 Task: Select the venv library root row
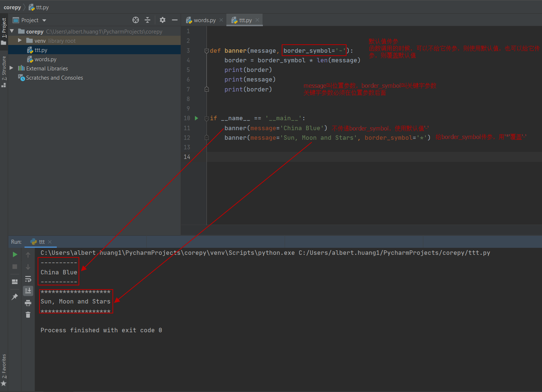(94, 41)
